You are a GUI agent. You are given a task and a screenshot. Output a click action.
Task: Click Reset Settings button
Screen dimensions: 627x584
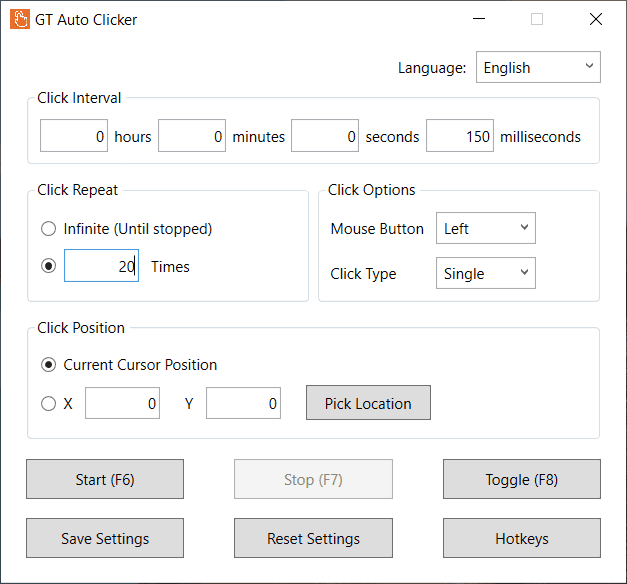click(313, 538)
